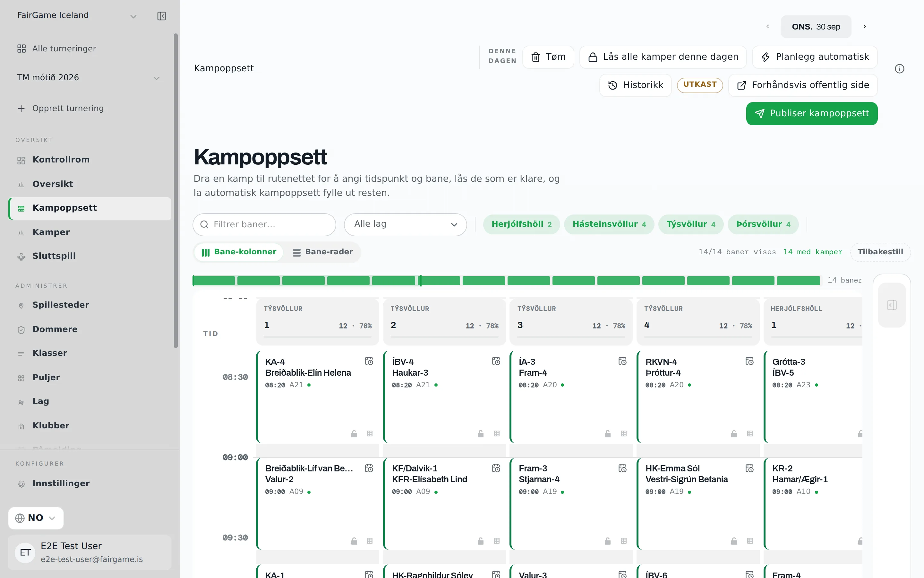This screenshot has height=578, width=924.
Task: Click Lås alle kamper denne dagen
Action: pos(663,57)
